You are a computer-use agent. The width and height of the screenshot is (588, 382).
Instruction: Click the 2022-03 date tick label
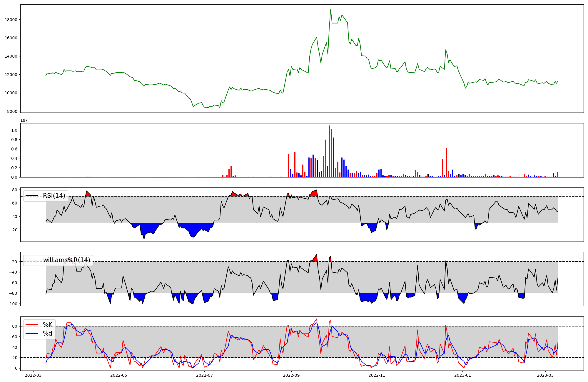point(33,375)
